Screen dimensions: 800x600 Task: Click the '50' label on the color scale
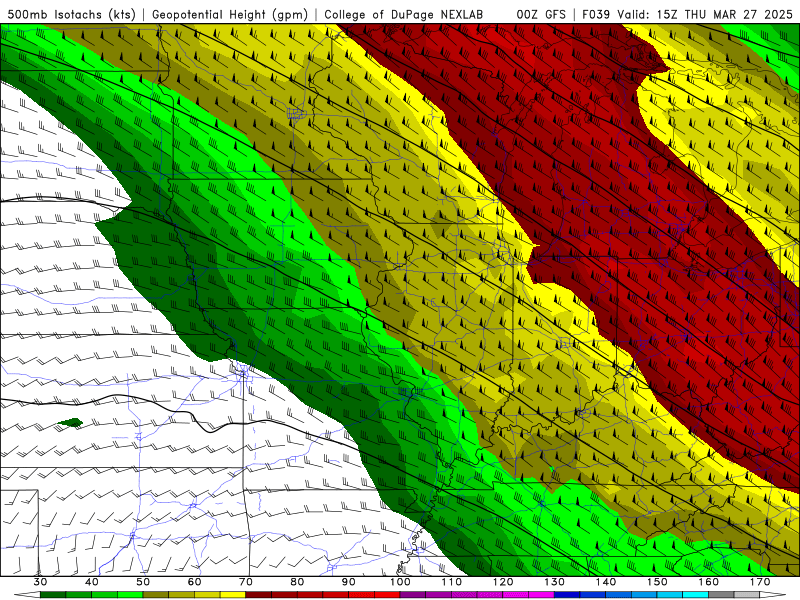point(143,582)
